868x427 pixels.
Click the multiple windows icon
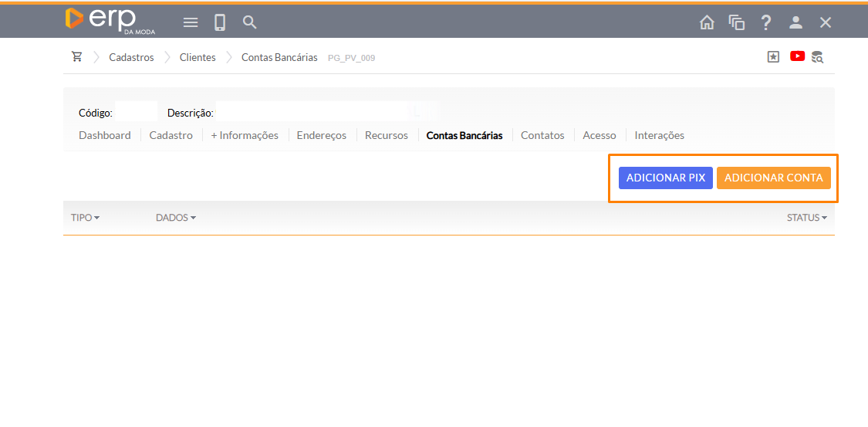pos(736,22)
